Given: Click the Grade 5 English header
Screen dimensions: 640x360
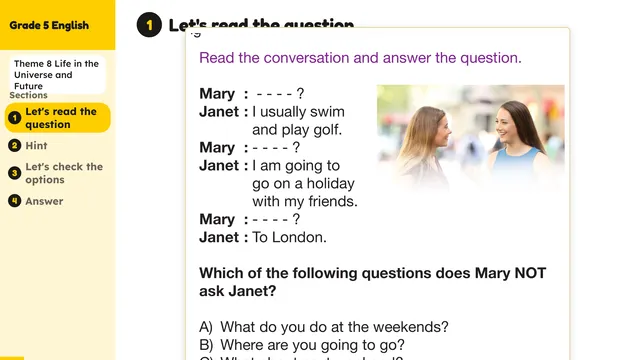Looking at the screenshot, I should (x=49, y=25).
